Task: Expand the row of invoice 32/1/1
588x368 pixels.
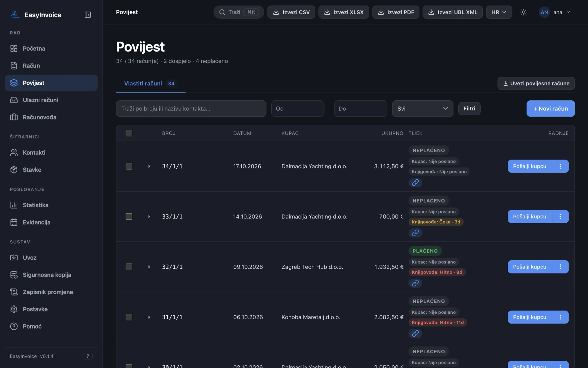Action: coord(149,267)
